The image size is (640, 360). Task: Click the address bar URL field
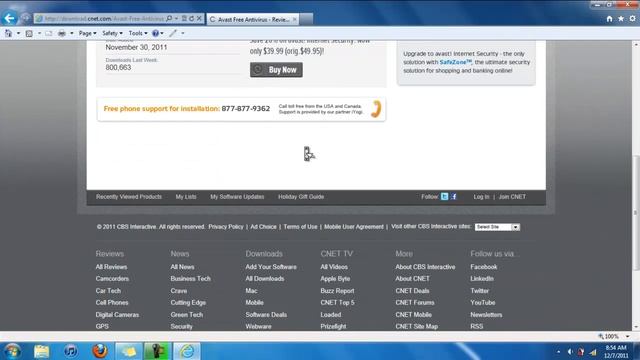tap(103, 18)
